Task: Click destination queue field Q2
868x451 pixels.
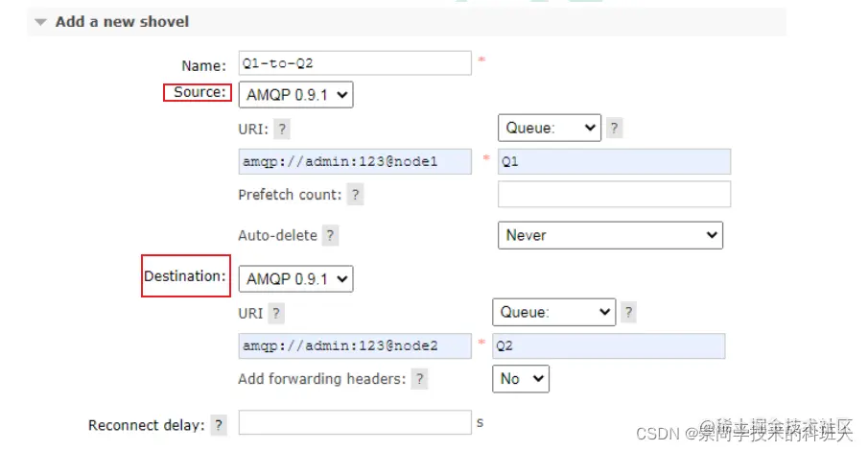Action: pos(608,345)
